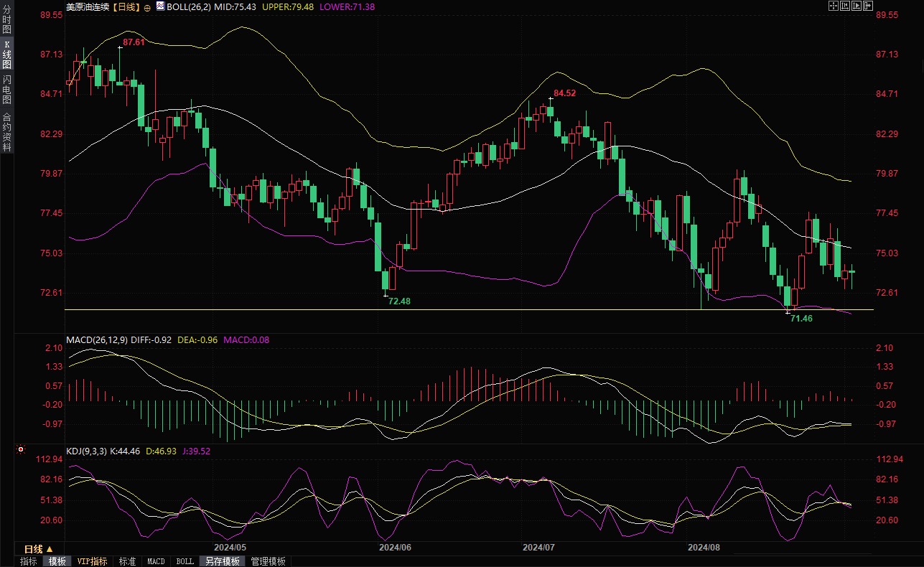Apply the 标准 template
This screenshot has height=567, width=924.
click(x=127, y=561)
